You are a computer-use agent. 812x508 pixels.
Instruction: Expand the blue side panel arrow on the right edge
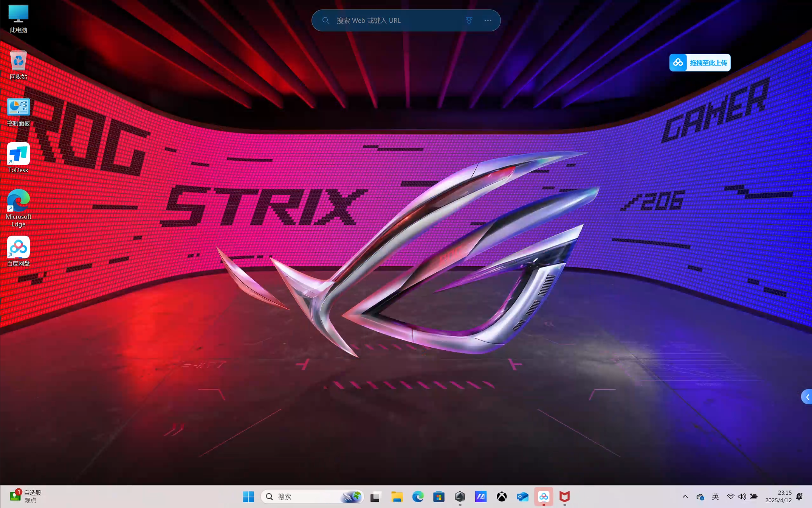807,397
